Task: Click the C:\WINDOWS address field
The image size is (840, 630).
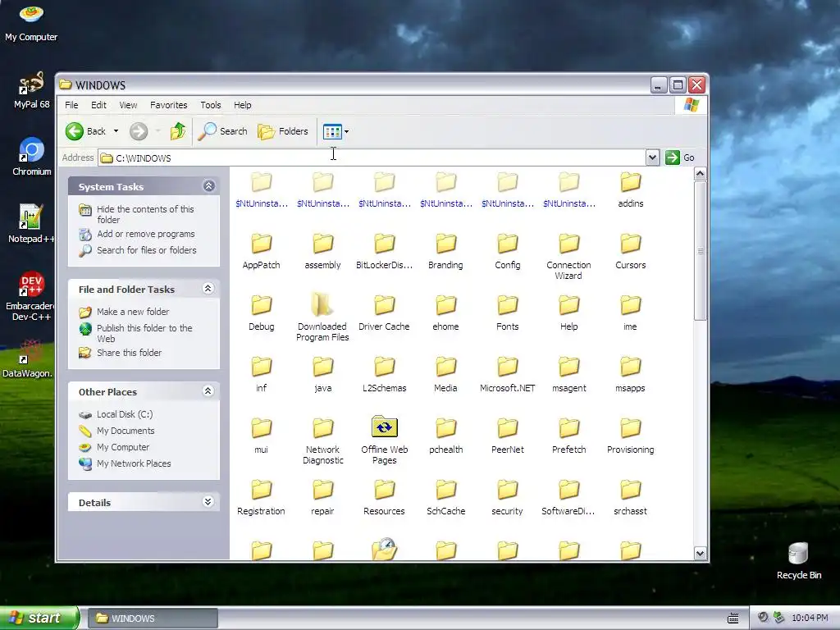Action: [372, 157]
